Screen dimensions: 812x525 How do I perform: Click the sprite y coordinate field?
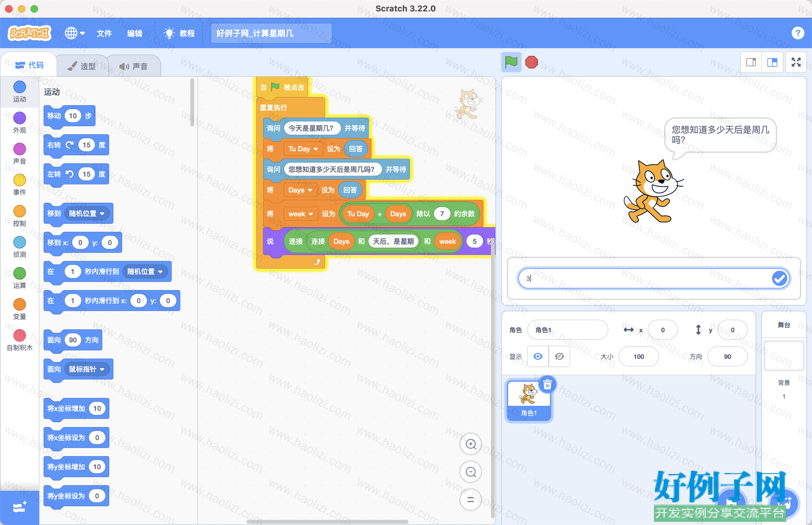pyautogui.click(x=732, y=330)
